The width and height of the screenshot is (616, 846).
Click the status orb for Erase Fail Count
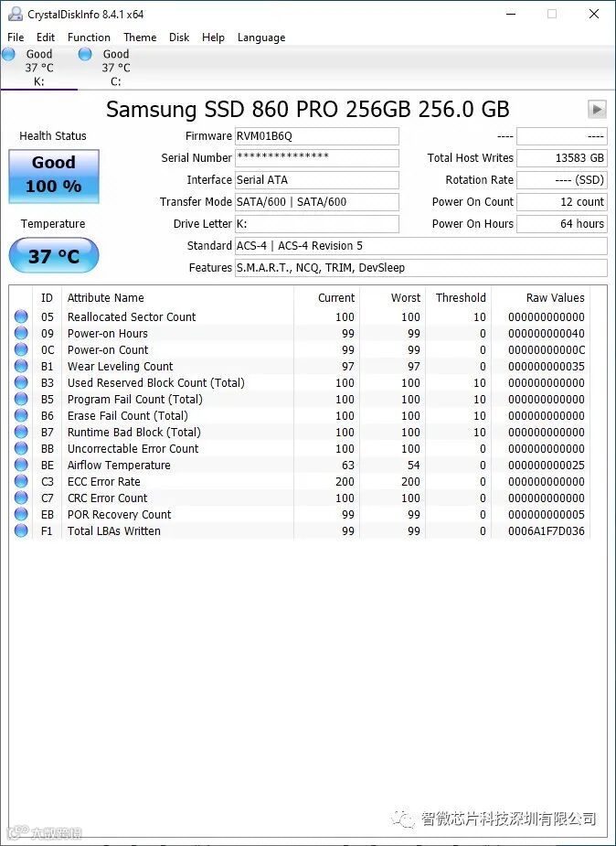(21, 415)
